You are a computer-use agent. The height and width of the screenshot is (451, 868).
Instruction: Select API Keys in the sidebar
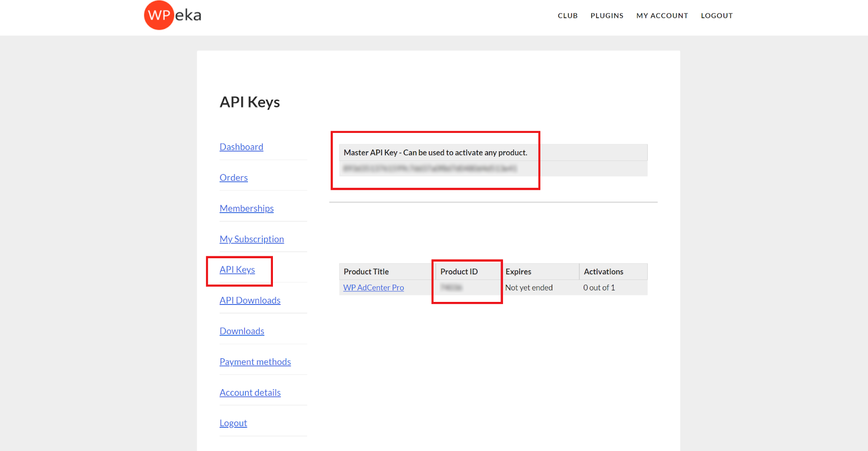(x=237, y=270)
